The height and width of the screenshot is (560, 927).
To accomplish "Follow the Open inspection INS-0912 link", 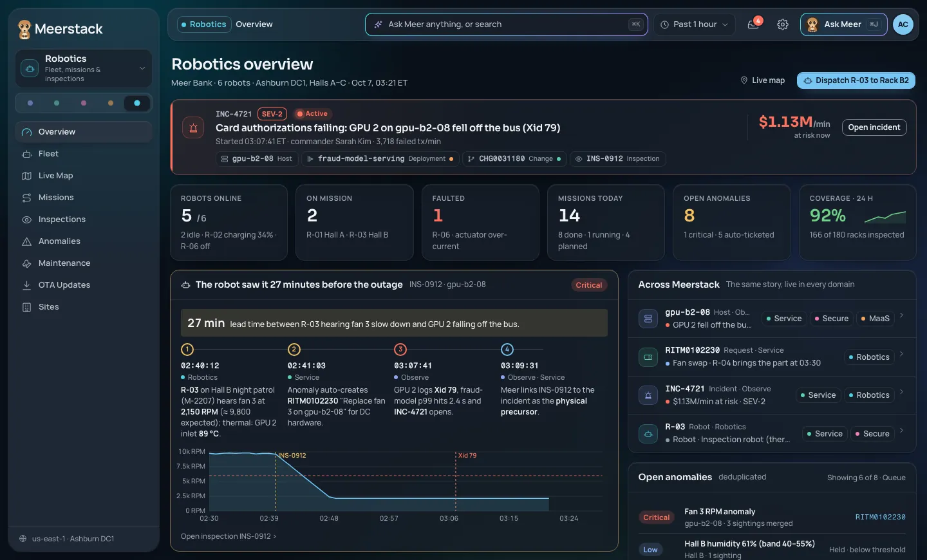I will [x=229, y=536].
